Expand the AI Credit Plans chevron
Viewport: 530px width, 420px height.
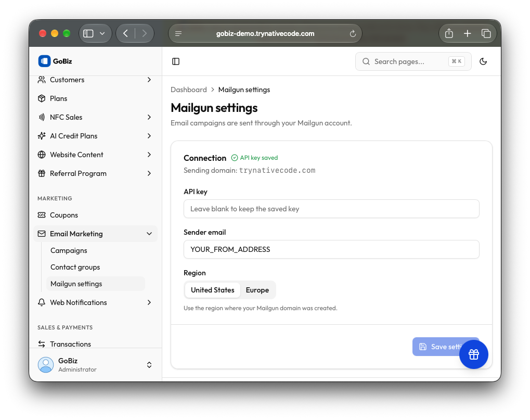click(x=149, y=136)
